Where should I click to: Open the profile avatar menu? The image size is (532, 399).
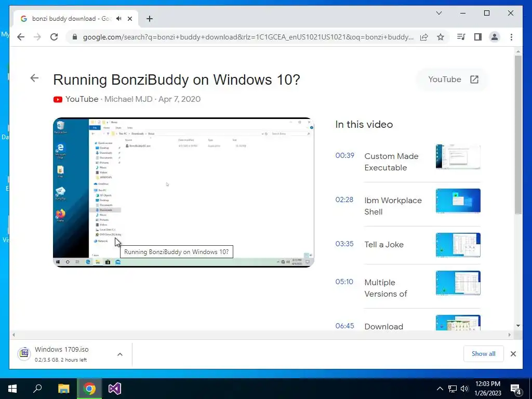[495, 37]
